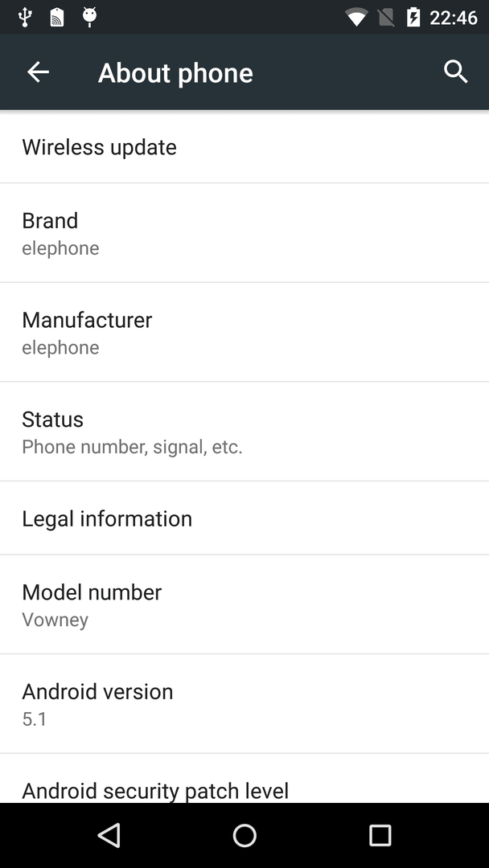Tap the navigation bar Back triangle
Screen dimensions: 489x868
pyautogui.click(x=109, y=835)
